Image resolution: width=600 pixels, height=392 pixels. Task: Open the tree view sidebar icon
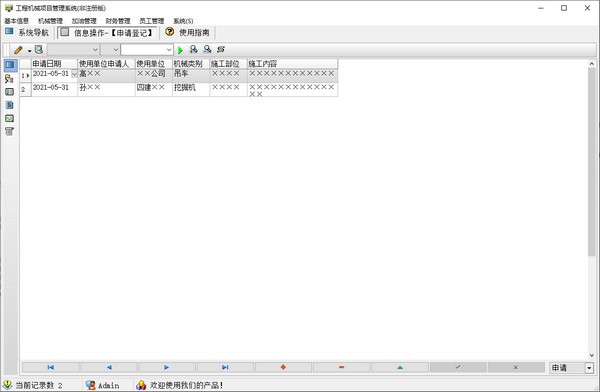tap(9, 79)
